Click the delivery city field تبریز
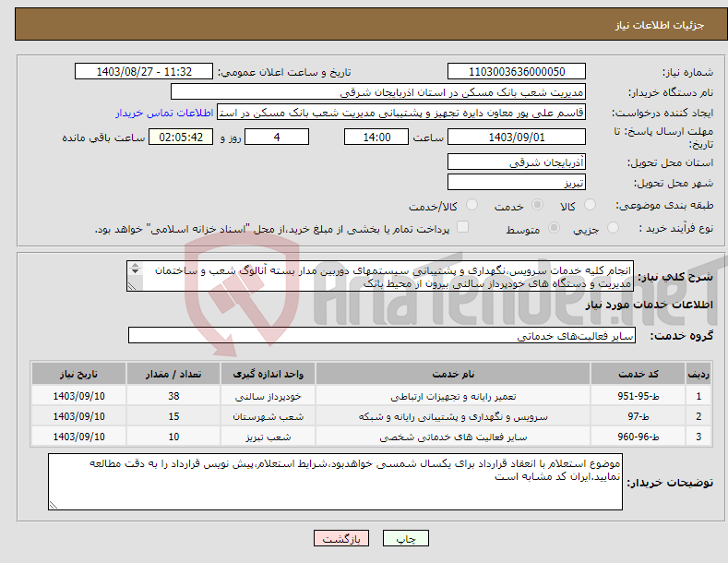The width and height of the screenshot is (728, 563). tap(517, 182)
